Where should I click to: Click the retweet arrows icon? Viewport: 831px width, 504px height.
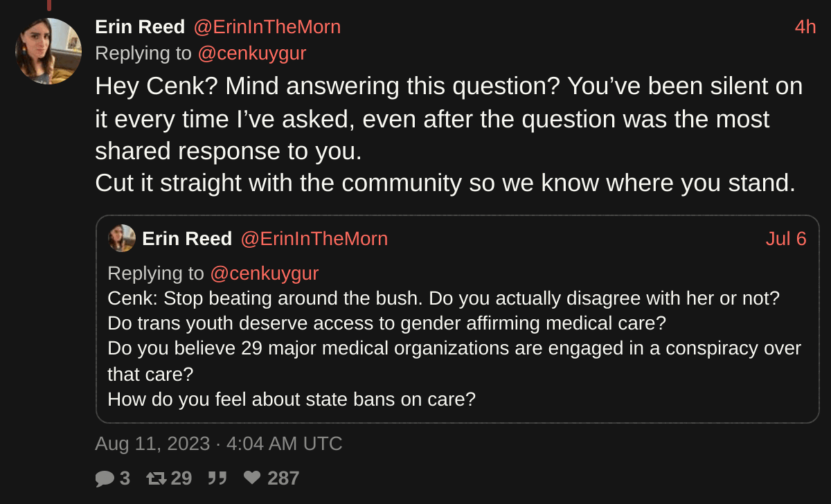coord(156,478)
